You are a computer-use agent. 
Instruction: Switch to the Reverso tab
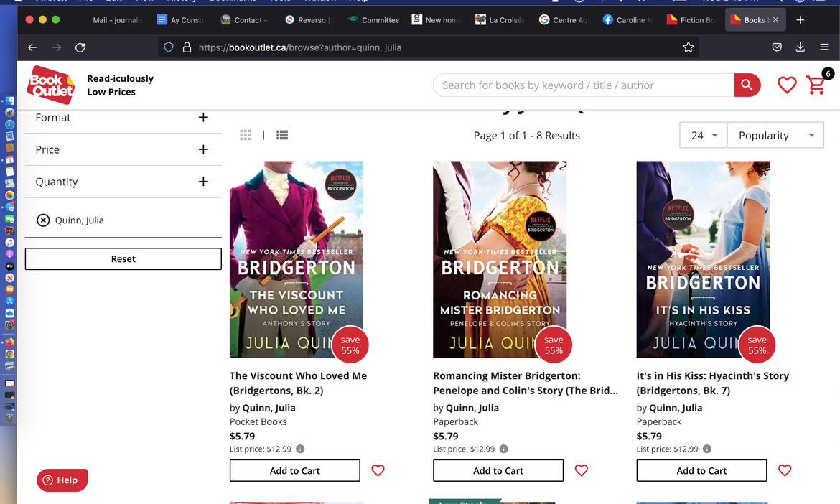coord(307,20)
